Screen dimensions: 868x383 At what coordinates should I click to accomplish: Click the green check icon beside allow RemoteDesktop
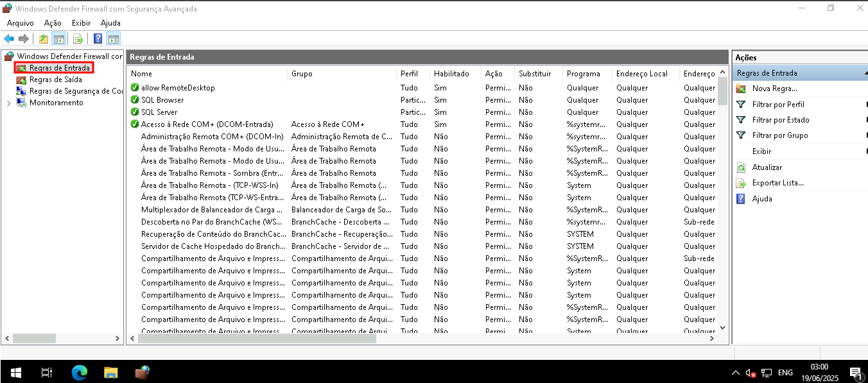(x=135, y=88)
